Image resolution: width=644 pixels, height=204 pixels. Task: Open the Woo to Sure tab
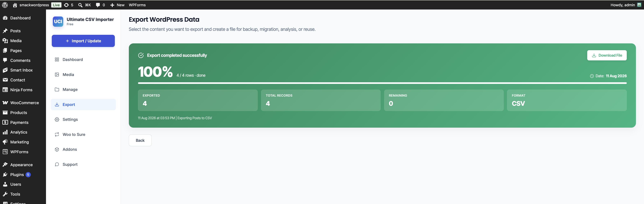click(x=83, y=134)
